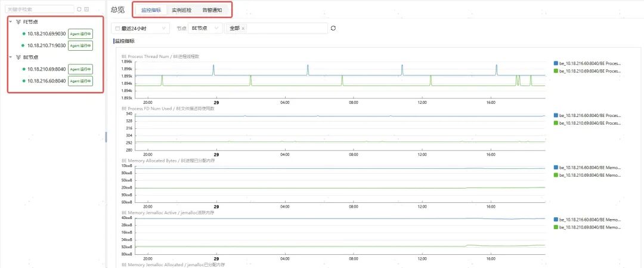Toggle blue series in FD Num Used legend

point(588,116)
